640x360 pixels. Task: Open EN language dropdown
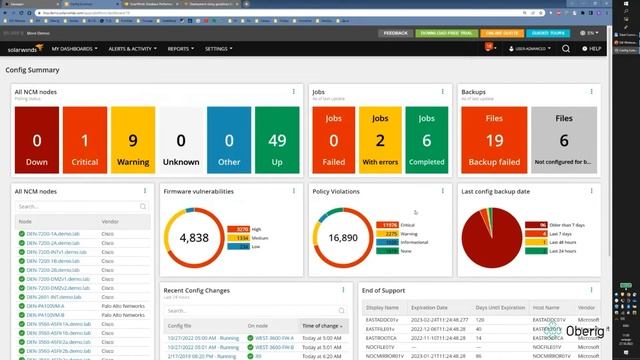(x=589, y=33)
